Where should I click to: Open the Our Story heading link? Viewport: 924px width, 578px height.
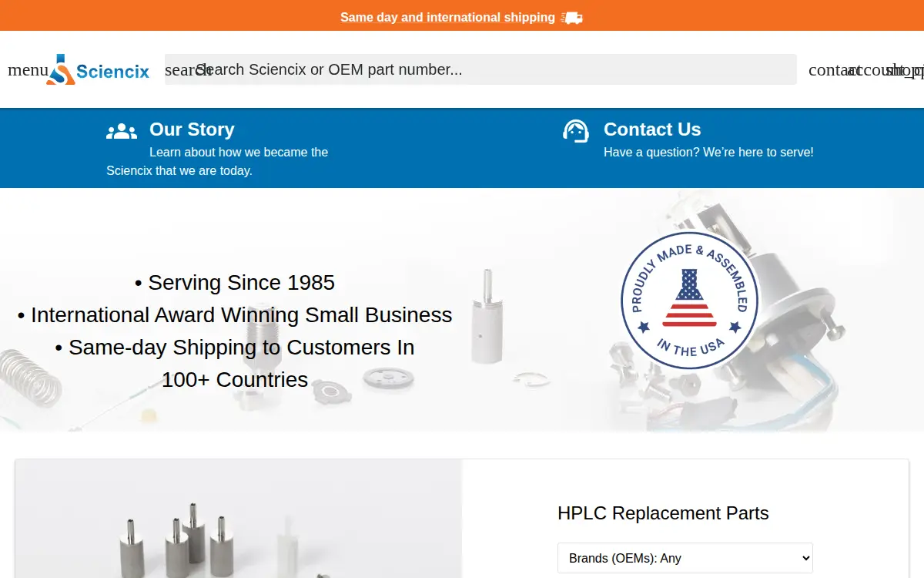[x=192, y=129]
